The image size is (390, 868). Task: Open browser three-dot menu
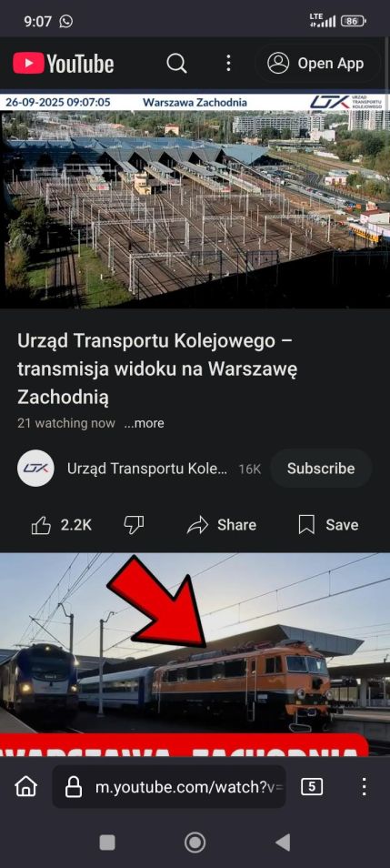pyautogui.click(x=364, y=787)
